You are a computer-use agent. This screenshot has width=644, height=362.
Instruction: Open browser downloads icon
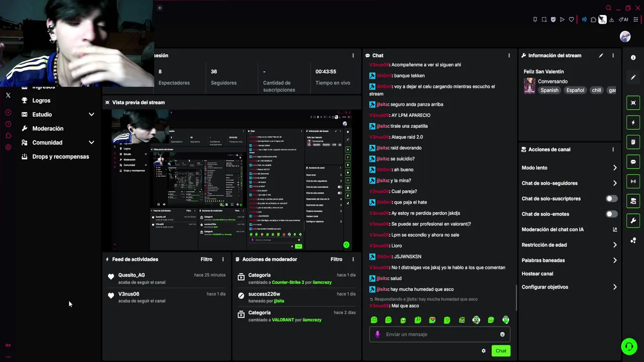tap(611, 20)
